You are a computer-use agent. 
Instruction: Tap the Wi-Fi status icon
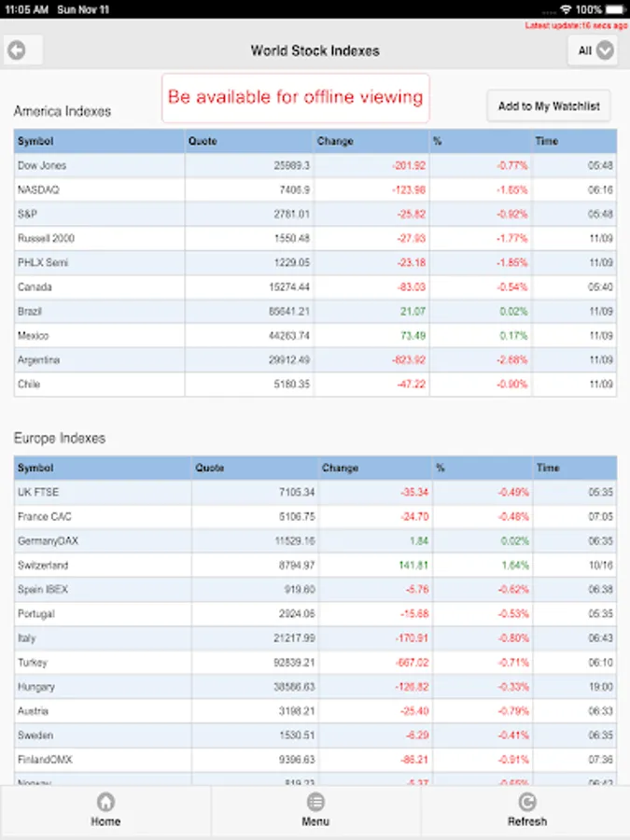click(566, 8)
